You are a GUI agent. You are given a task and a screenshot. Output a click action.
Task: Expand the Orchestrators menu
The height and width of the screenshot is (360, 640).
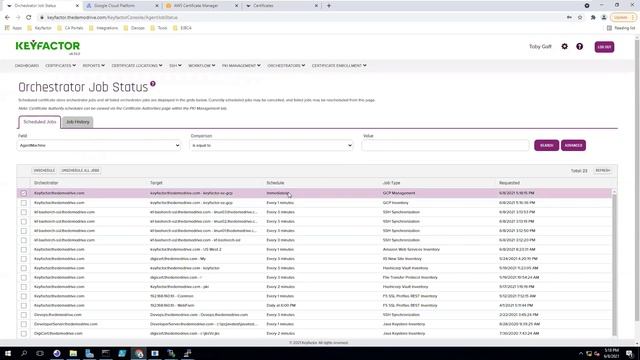click(286, 65)
